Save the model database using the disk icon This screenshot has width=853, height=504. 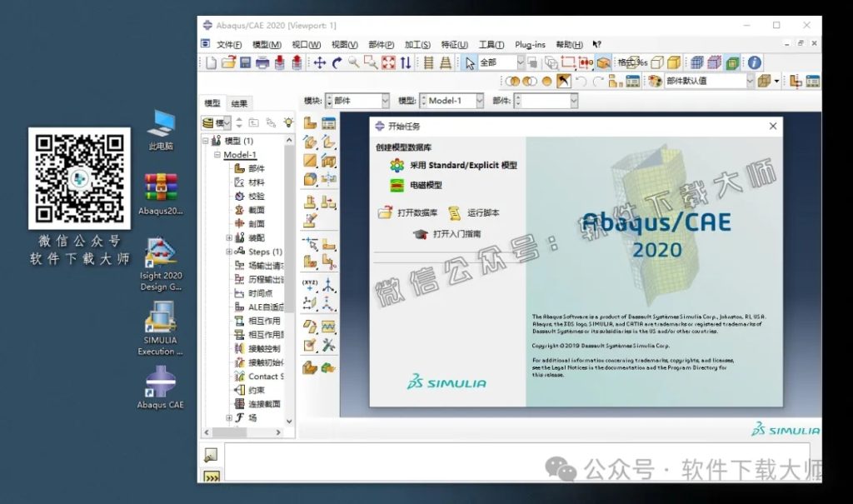[247, 62]
